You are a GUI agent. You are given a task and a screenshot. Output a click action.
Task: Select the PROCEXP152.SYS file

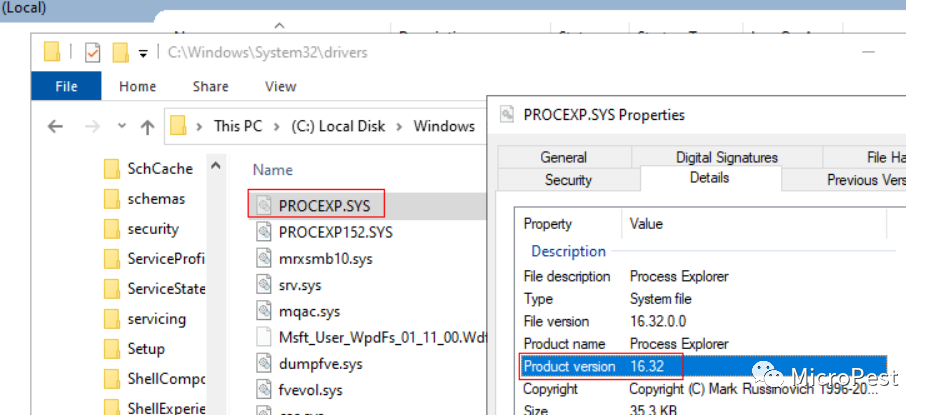pyautogui.click(x=336, y=232)
